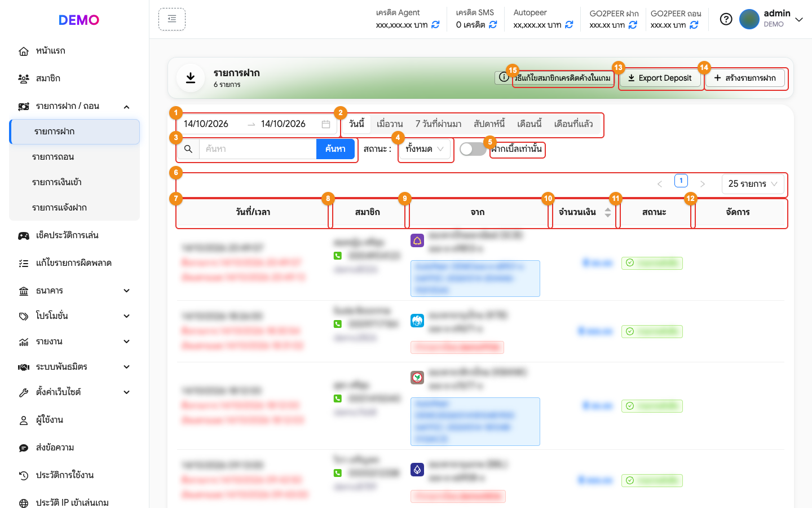Image resolution: width=812 pixels, height=508 pixels.
Task: Open วิธีแก้ไขสมาชิกเครดิตค้างในเกม link
Action: [x=563, y=78]
